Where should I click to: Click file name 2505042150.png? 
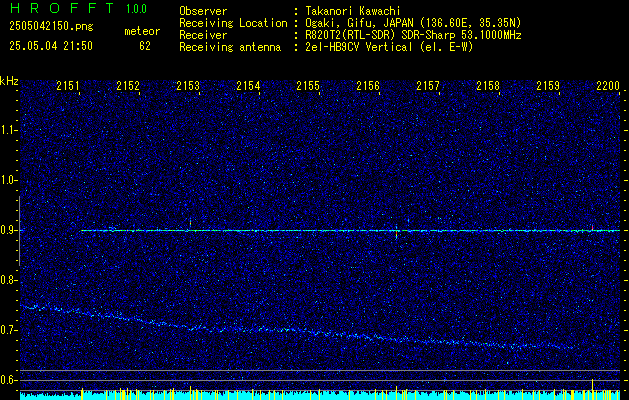[51, 27]
